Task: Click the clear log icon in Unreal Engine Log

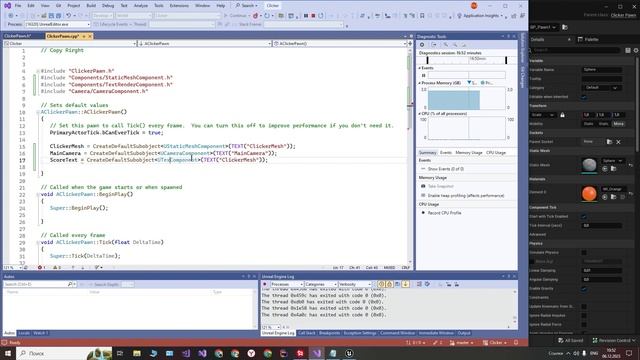Action: (x=419, y=284)
